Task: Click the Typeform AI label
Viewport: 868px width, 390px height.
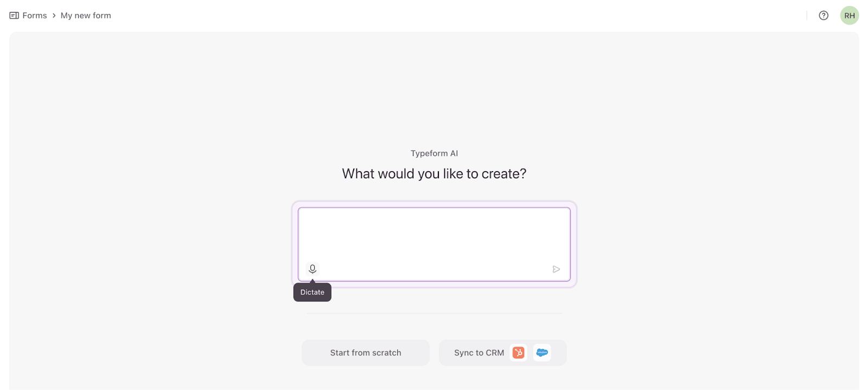Action: [434, 153]
